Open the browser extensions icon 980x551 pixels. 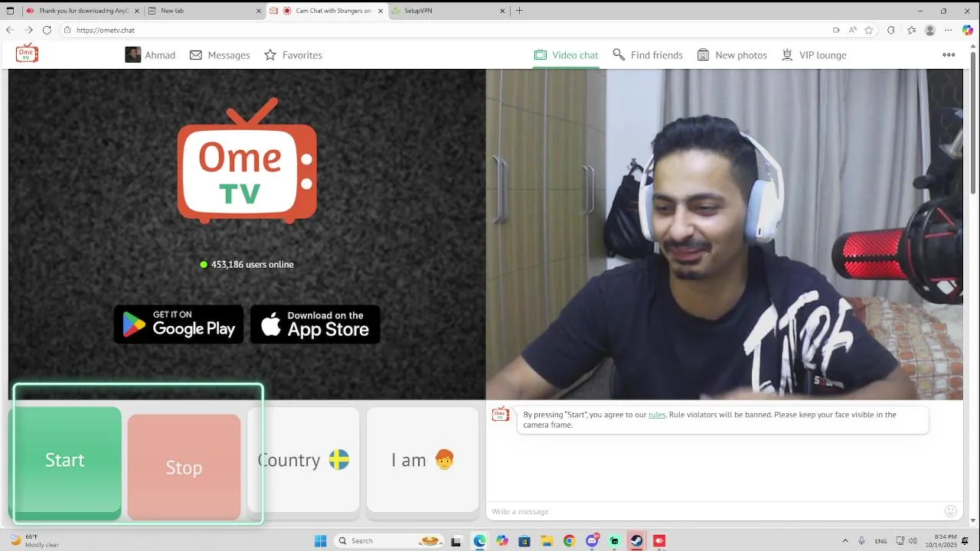tap(890, 30)
